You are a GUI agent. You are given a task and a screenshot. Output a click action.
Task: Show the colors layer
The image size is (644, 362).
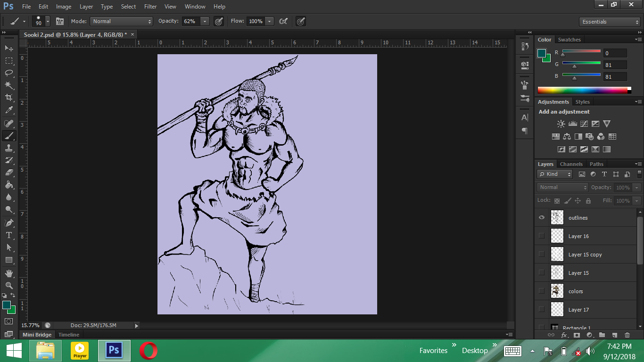point(541,291)
